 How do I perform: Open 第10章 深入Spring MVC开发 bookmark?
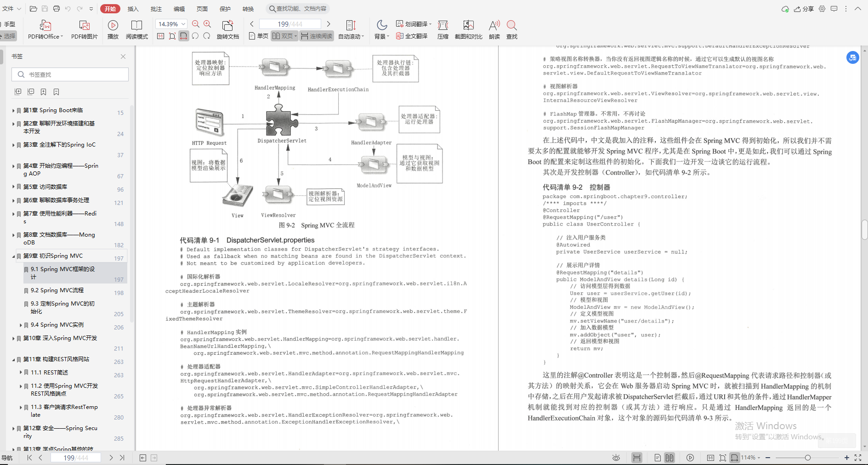click(x=60, y=338)
